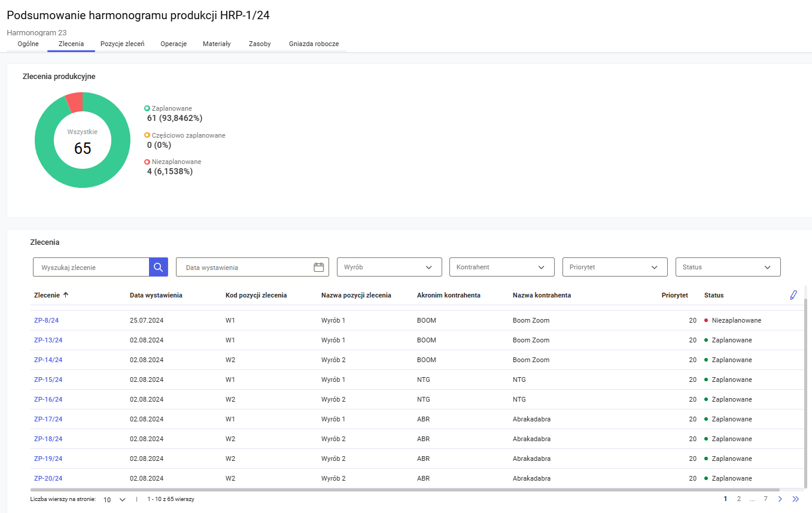812x513 pixels.
Task: Go to page 2 of results
Action: [x=739, y=499]
